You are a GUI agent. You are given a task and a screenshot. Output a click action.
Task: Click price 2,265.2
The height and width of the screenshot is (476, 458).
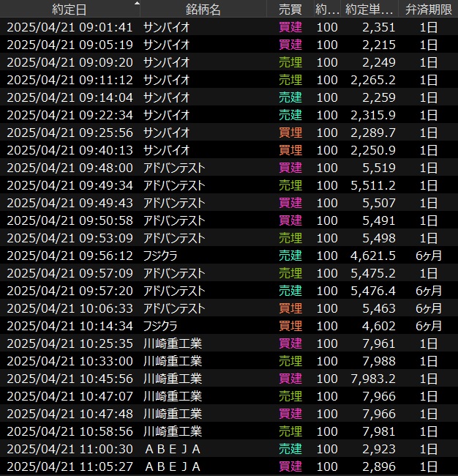373,80
